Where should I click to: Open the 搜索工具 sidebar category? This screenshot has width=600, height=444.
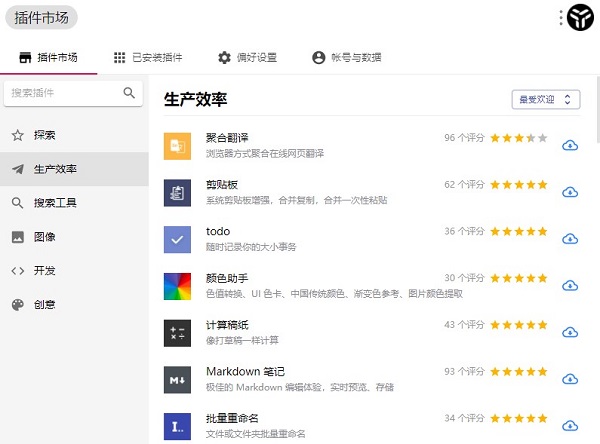(x=55, y=203)
